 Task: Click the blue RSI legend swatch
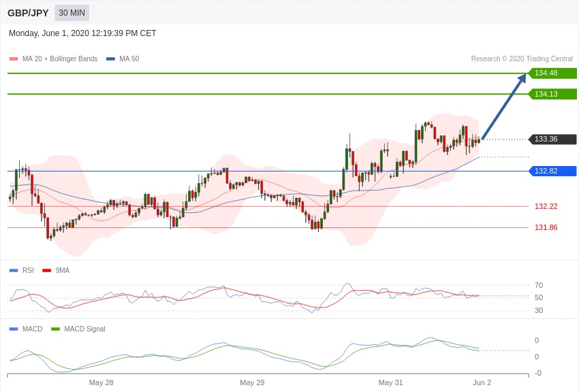click(14, 270)
